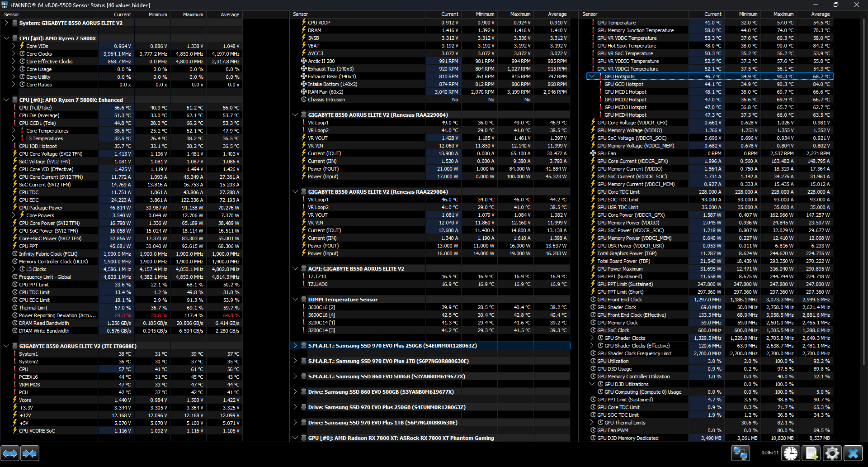Select the CPU (Tctl/Tdie) row
The image size is (868, 467).
point(122,108)
